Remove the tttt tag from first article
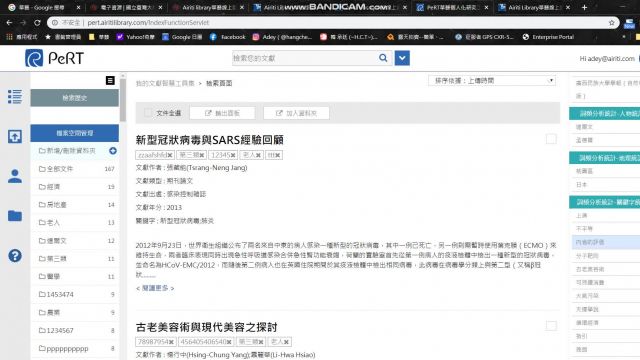The height and width of the screenshot is (360, 640). click(278, 155)
